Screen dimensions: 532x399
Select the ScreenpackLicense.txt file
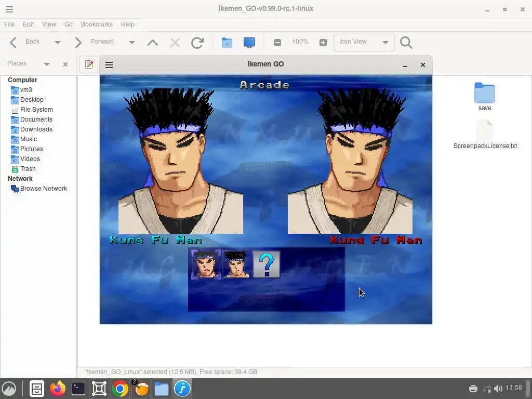pyautogui.click(x=485, y=135)
